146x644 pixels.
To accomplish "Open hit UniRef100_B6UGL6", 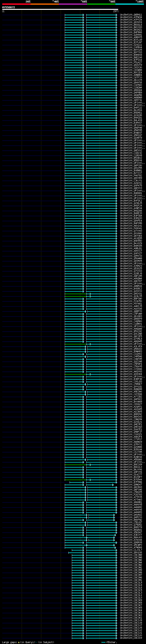I will click(131, 25).
